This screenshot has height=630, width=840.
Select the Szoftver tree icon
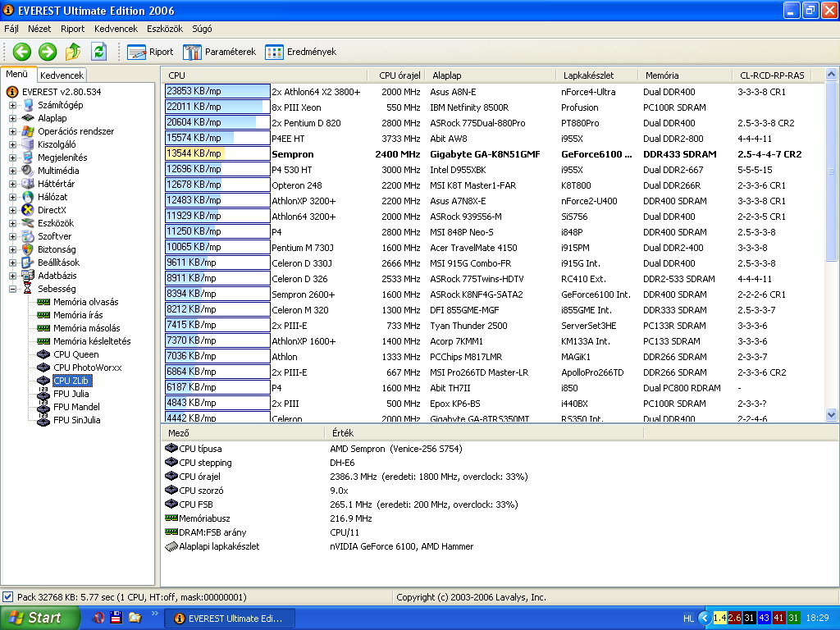27,236
